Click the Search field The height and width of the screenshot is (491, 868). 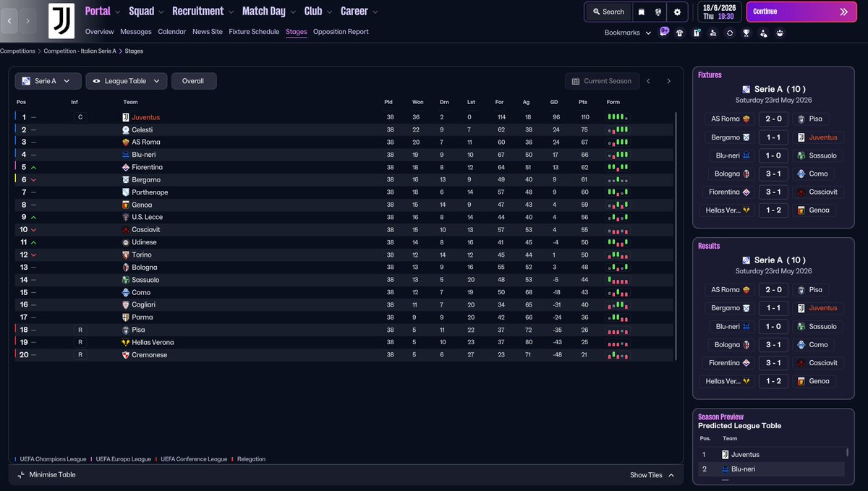click(x=608, y=12)
